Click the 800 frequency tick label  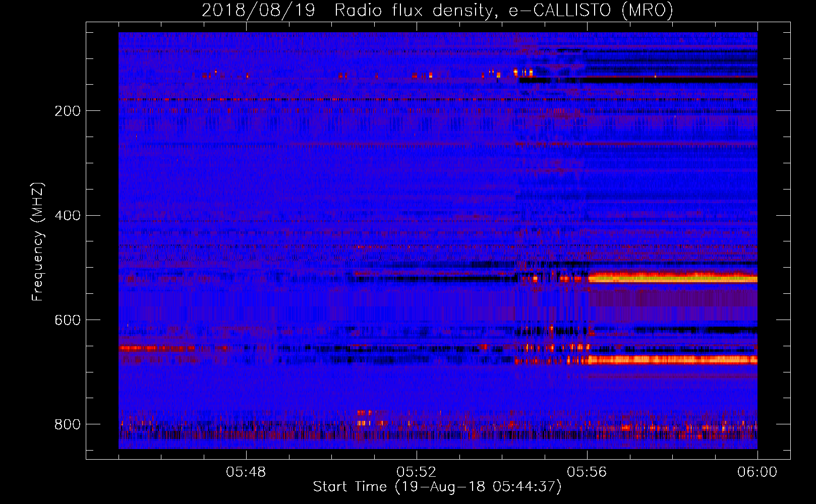(68, 424)
